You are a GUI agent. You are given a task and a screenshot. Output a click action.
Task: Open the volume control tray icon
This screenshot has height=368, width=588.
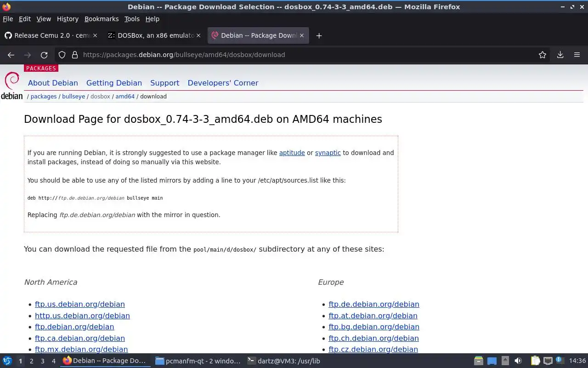518,361
